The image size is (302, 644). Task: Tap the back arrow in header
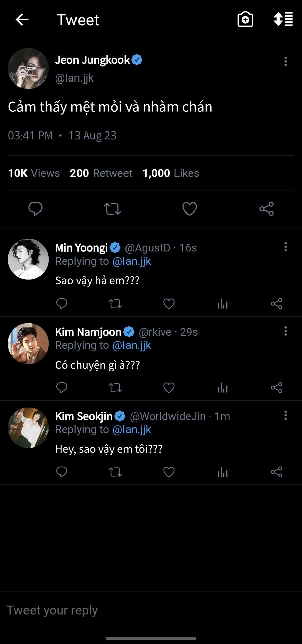pos(22,20)
